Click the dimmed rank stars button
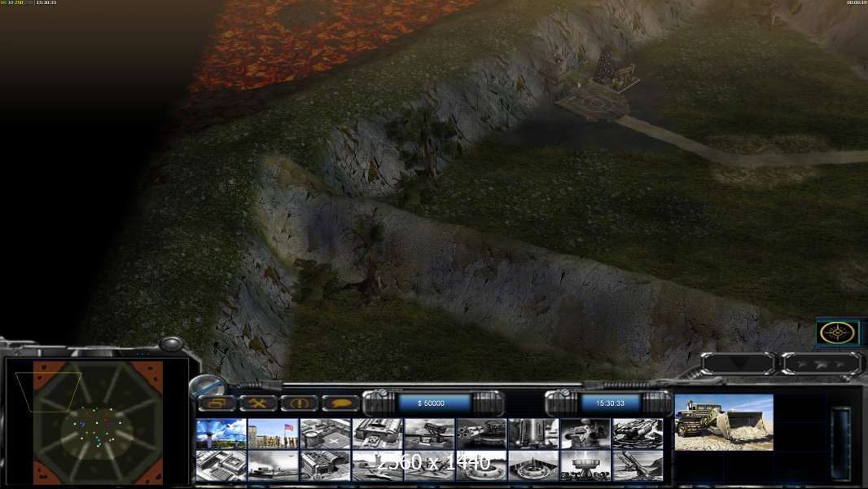Screen dimensions: 868x489 click(821, 363)
